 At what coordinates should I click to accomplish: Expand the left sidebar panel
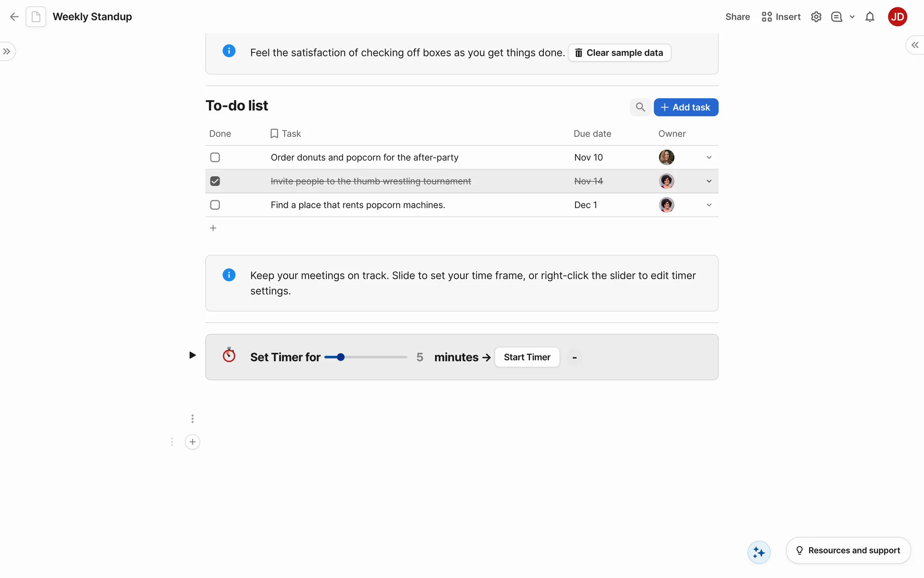tap(7, 51)
